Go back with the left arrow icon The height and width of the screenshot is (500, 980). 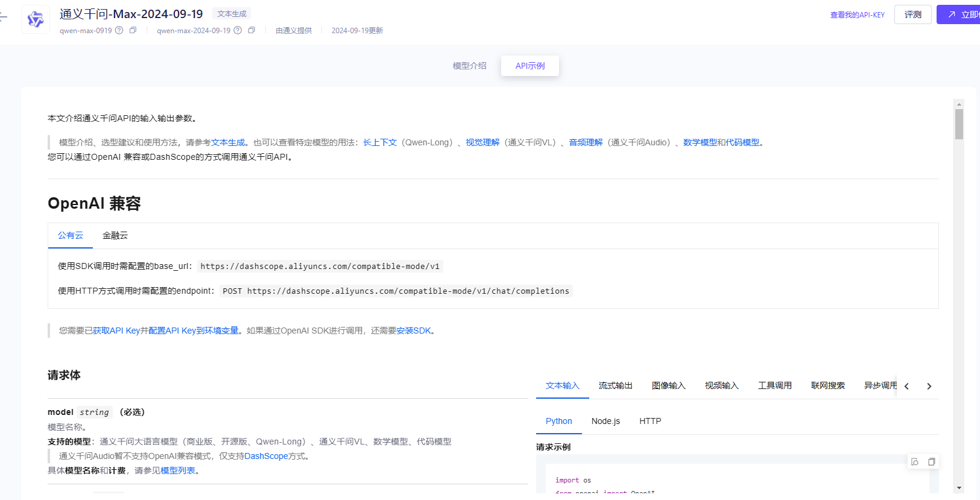pyautogui.click(x=3, y=17)
